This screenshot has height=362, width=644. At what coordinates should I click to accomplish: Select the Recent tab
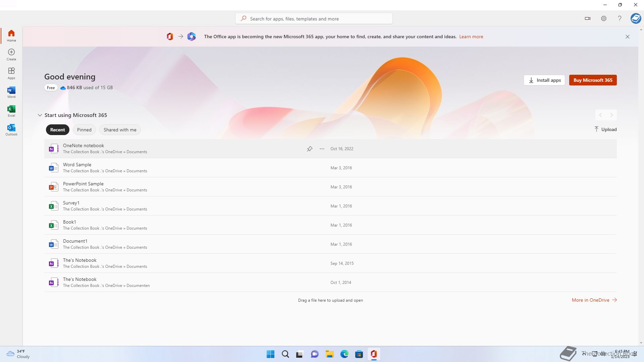pos(58,130)
